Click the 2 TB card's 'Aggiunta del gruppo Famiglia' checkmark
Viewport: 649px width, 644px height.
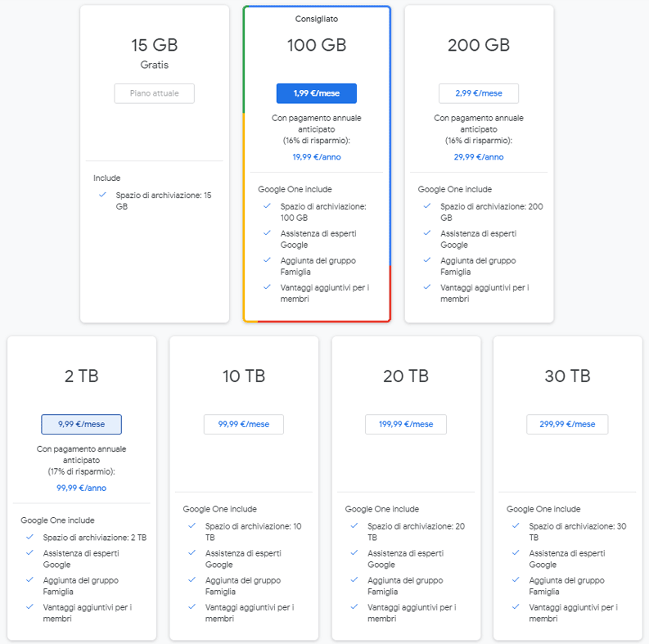(29, 580)
